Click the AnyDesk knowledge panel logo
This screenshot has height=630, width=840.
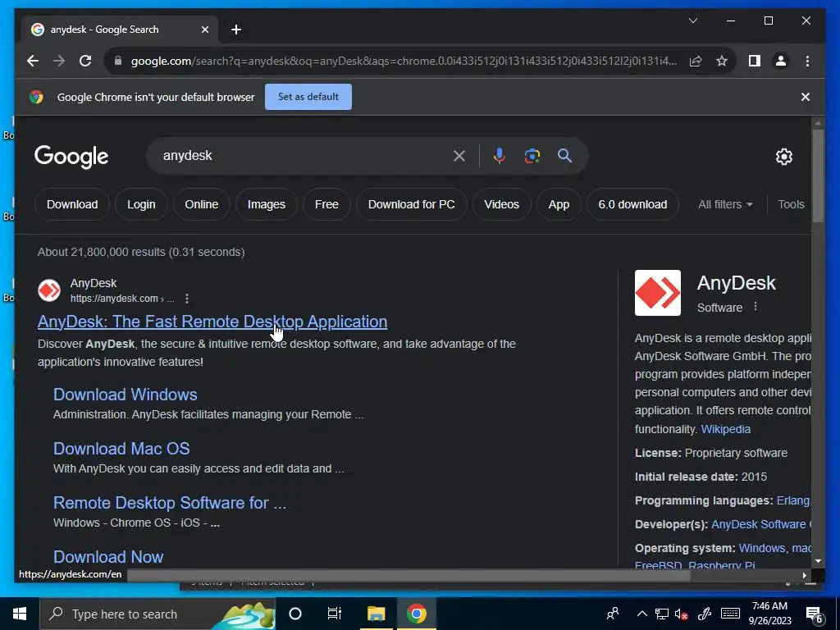(657, 293)
